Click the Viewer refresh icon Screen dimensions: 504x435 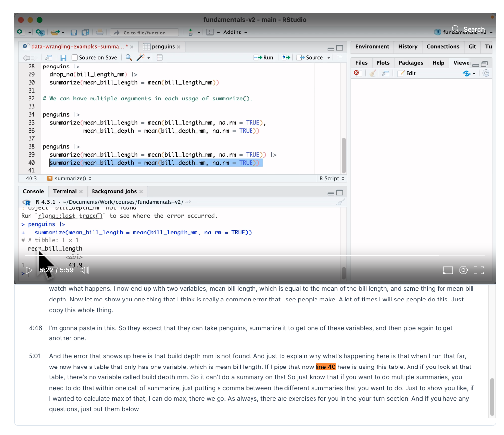[x=486, y=73]
